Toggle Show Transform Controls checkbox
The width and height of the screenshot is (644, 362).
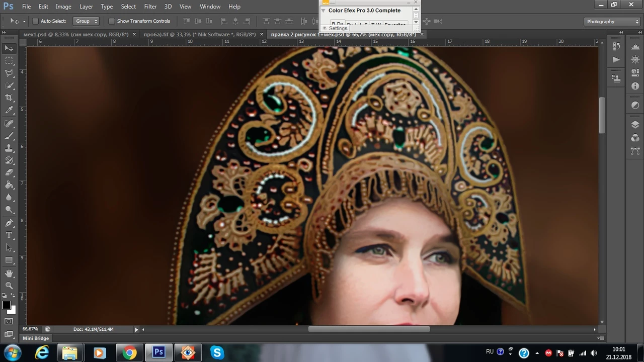pyautogui.click(x=112, y=21)
